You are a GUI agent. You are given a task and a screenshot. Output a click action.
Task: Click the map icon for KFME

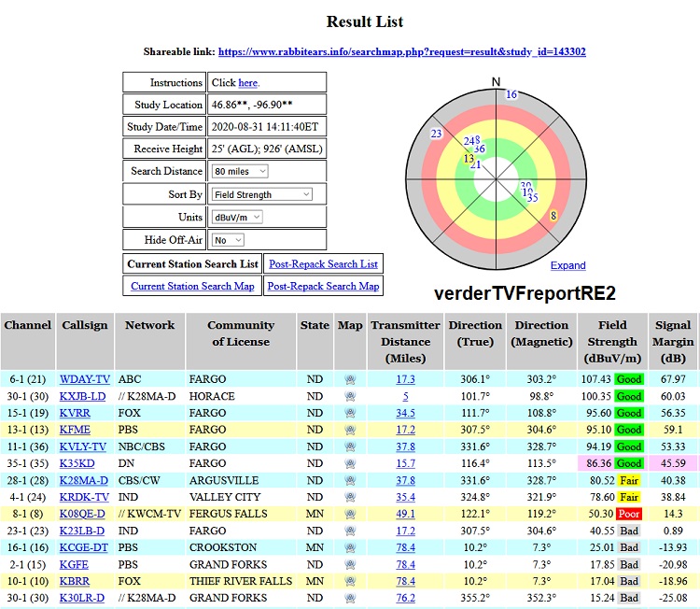coord(350,430)
